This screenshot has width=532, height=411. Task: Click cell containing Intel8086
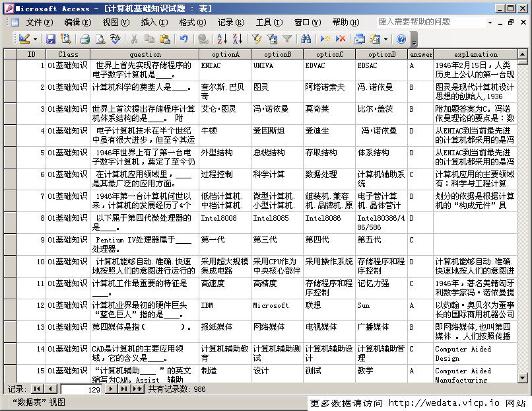pyautogui.click(x=329, y=223)
